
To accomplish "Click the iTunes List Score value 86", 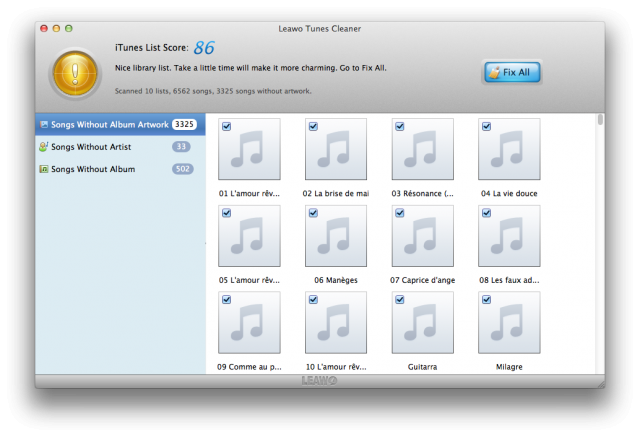I will [x=204, y=48].
